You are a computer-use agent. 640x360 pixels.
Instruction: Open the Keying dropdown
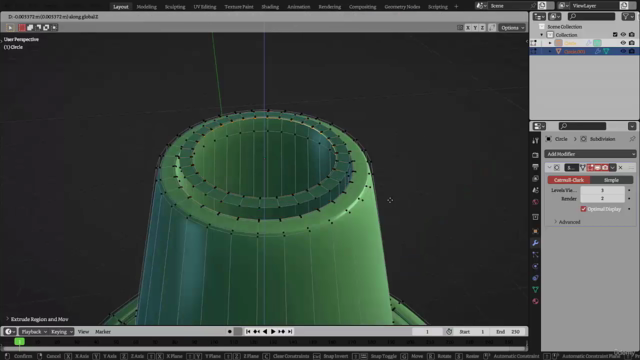point(62,332)
